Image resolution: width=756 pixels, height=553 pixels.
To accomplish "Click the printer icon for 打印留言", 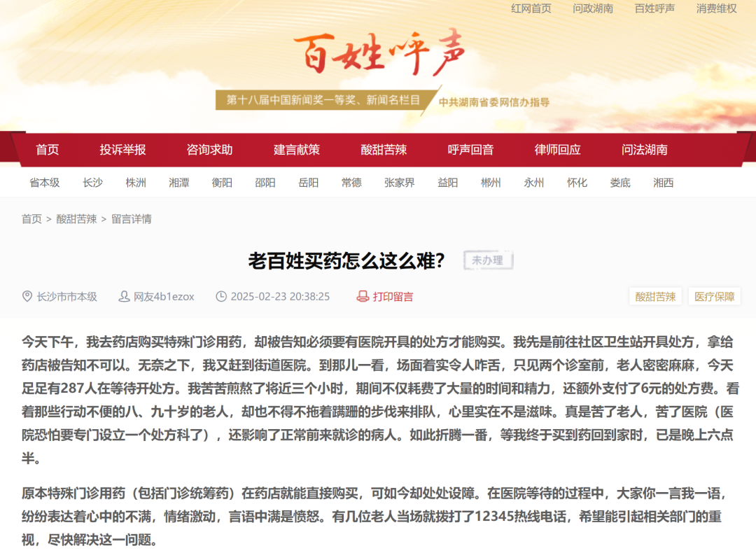I will 363,296.
